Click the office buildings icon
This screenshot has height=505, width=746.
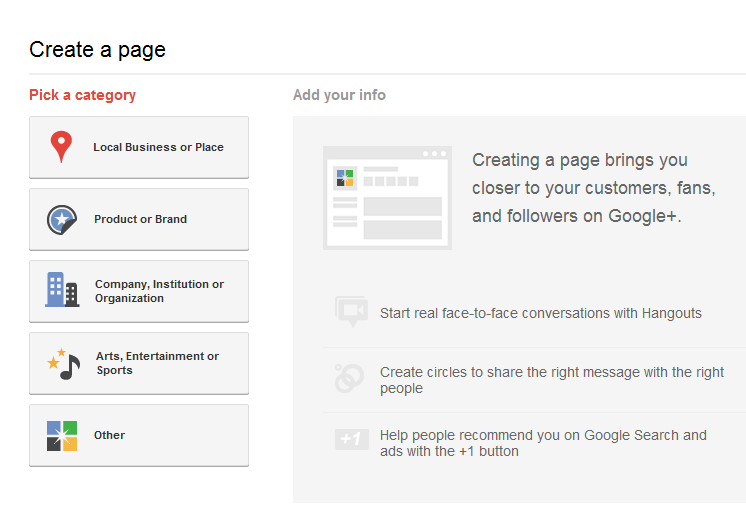click(x=62, y=289)
